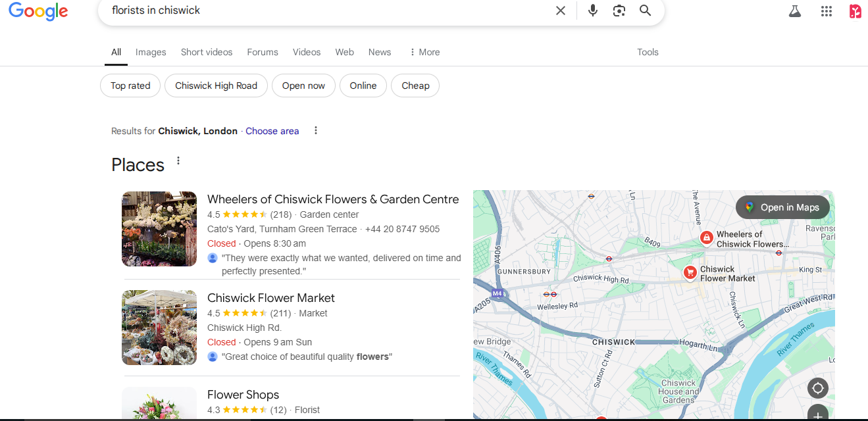
Task: Click the Chiswick Flower Market review avatar
Action: pos(213,357)
